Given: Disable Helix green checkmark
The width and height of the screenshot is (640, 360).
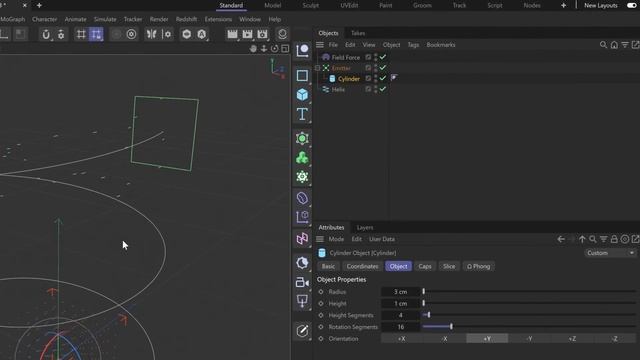Looking at the screenshot, I should point(383,89).
